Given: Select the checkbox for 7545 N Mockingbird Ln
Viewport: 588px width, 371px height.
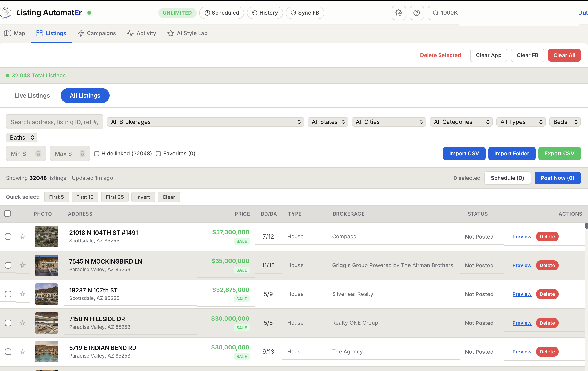Looking at the screenshot, I should 8,265.
